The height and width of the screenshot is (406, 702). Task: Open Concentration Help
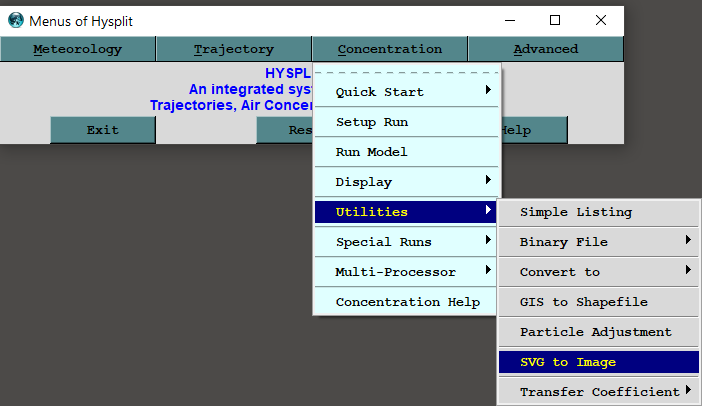(406, 302)
